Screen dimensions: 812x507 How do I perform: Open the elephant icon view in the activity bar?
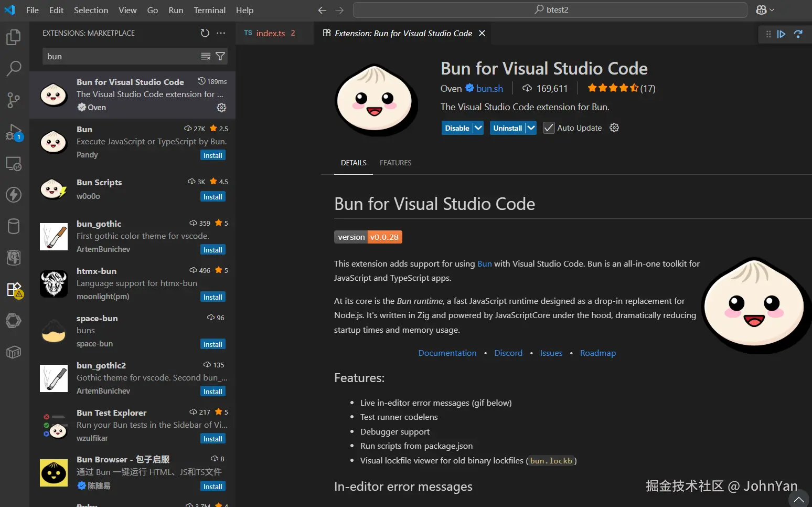point(14,258)
